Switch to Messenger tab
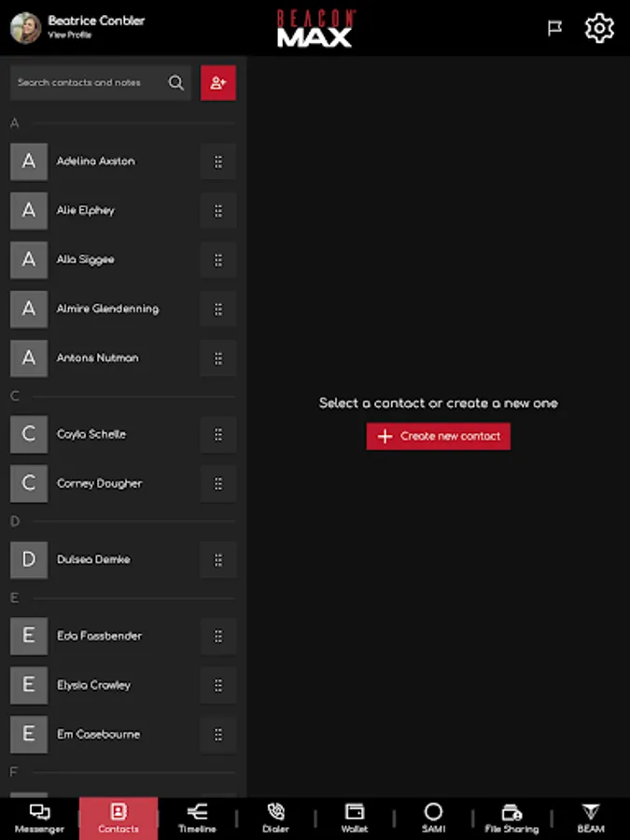Viewport: 630px width, 840px height. (x=39, y=819)
